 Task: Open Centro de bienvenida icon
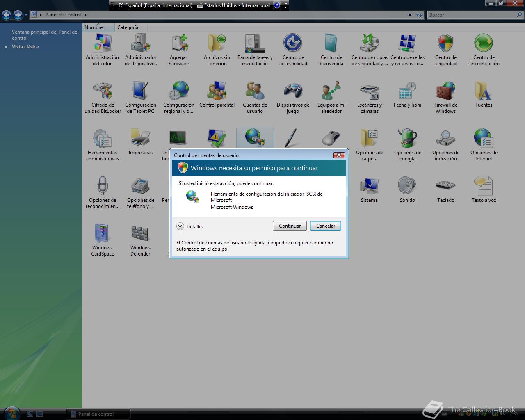click(331, 50)
